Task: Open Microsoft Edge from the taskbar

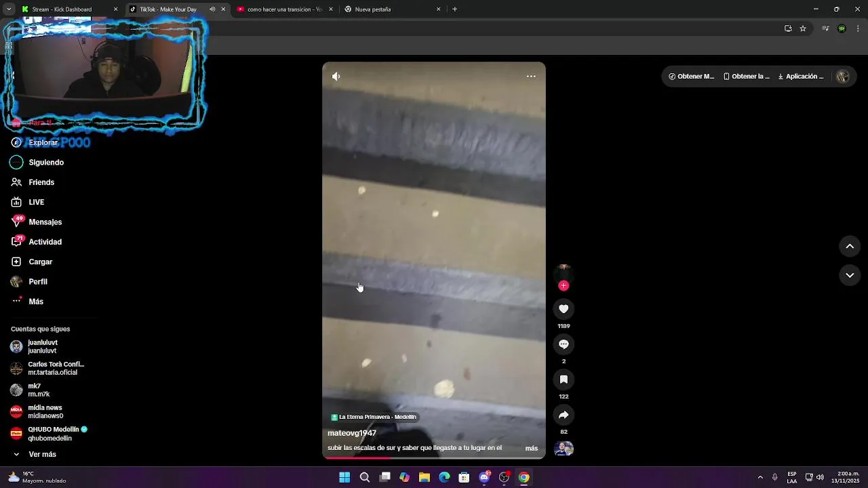Action: click(x=444, y=478)
